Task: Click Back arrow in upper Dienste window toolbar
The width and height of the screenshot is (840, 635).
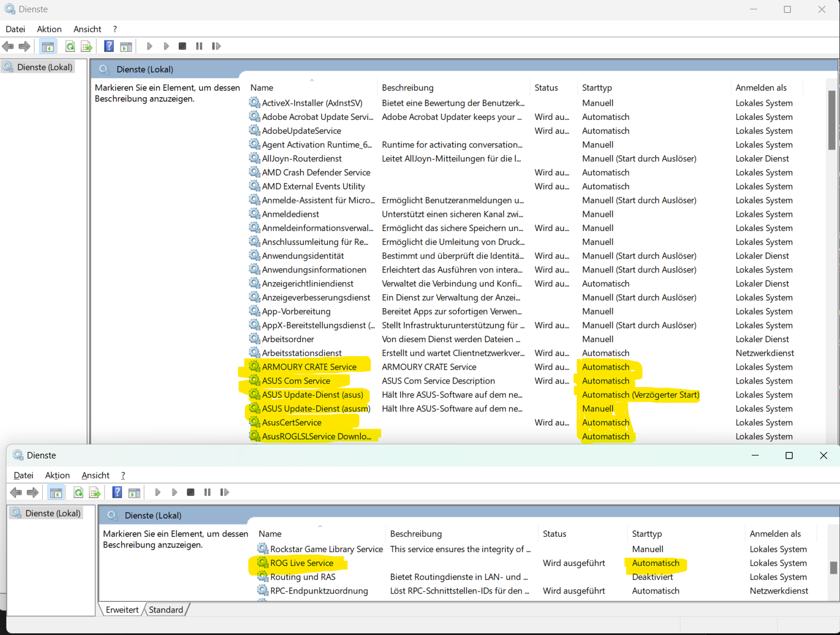Action: [8, 46]
